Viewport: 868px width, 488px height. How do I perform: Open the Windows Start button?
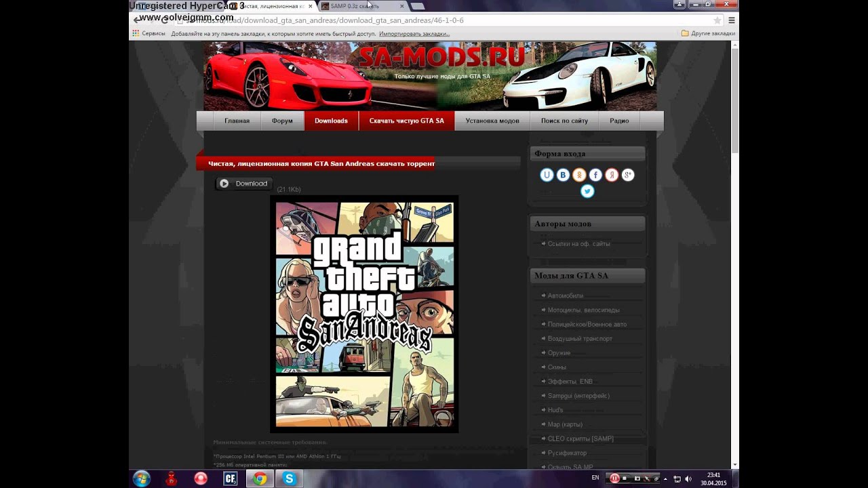pos(142,479)
